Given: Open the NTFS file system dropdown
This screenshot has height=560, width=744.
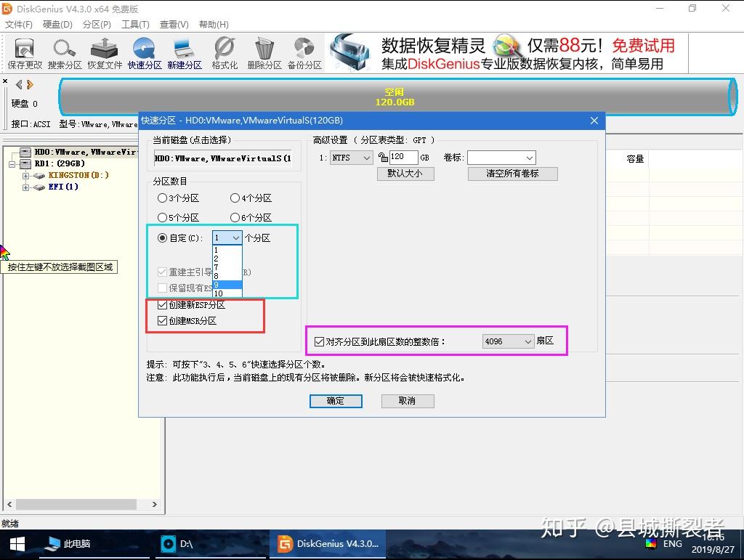Looking at the screenshot, I should [x=351, y=157].
